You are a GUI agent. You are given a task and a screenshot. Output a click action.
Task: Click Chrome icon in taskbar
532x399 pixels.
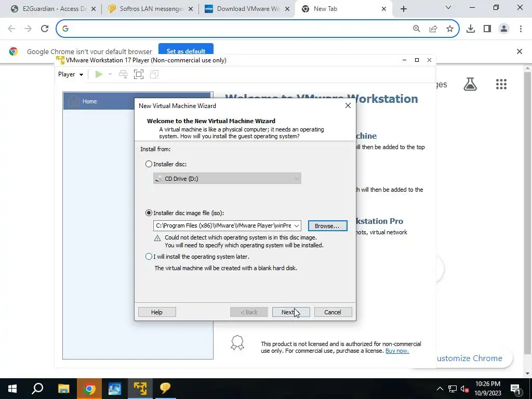[89, 389]
